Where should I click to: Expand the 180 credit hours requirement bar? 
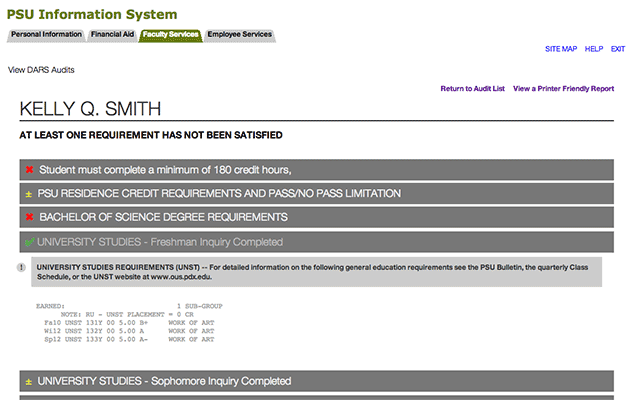[317, 170]
